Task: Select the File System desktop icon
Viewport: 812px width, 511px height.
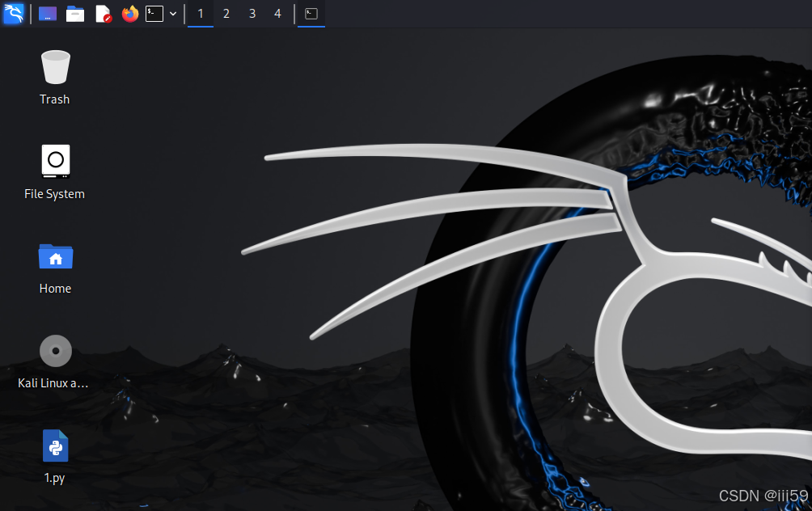Action: (x=56, y=161)
